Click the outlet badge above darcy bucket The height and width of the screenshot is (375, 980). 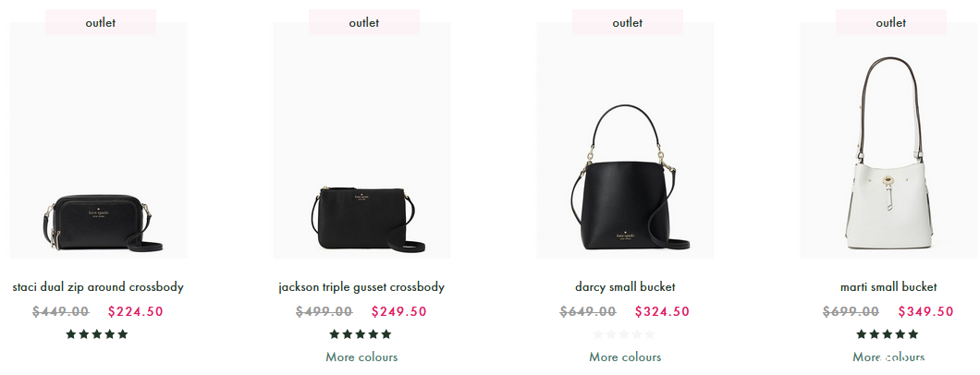point(628,22)
